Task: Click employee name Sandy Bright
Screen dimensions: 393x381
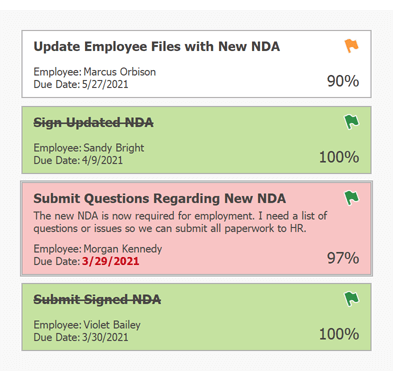Action: [114, 148]
